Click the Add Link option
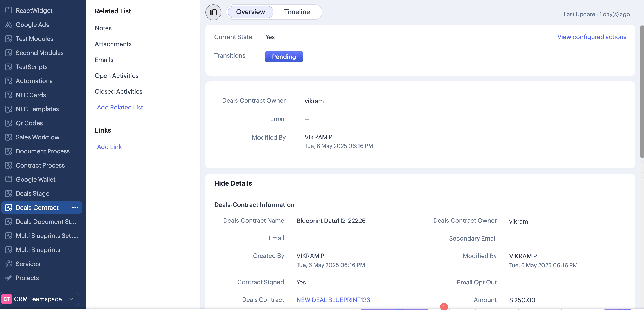 [109, 147]
